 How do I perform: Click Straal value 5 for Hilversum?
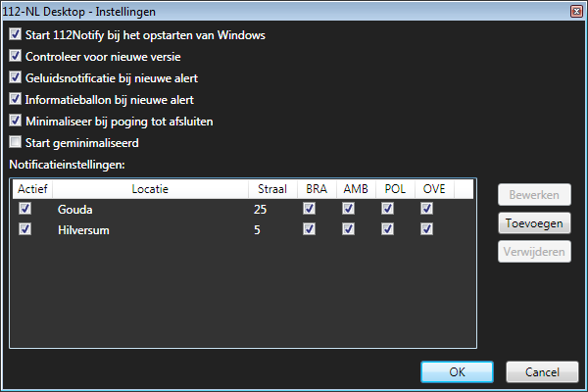click(x=257, y=230)
